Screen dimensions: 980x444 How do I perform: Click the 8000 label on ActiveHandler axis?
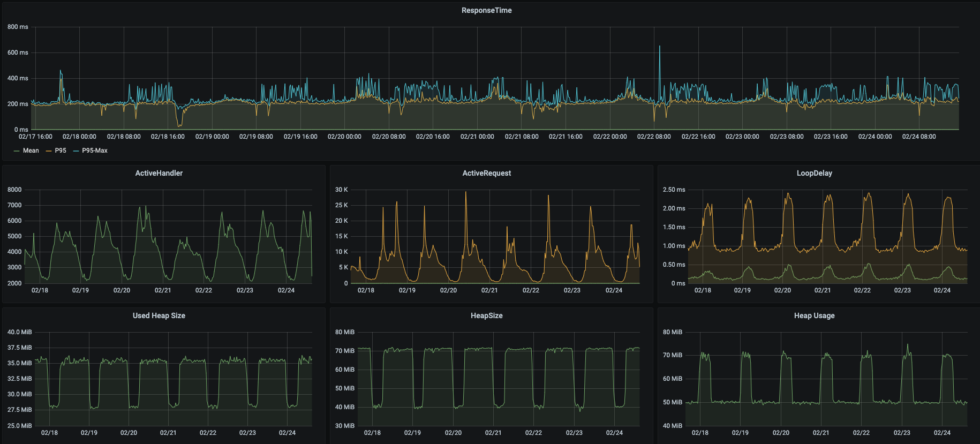pyautogui.click(x=14, y=190)
